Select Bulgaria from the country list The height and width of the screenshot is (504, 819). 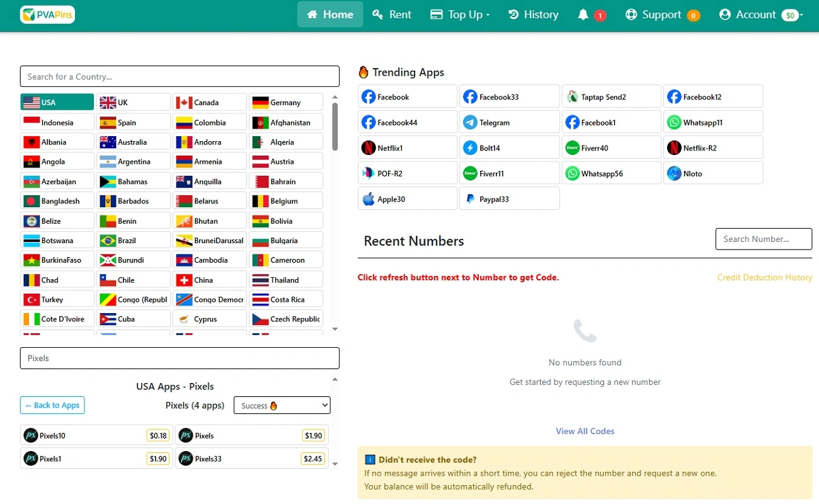[286, 240]
